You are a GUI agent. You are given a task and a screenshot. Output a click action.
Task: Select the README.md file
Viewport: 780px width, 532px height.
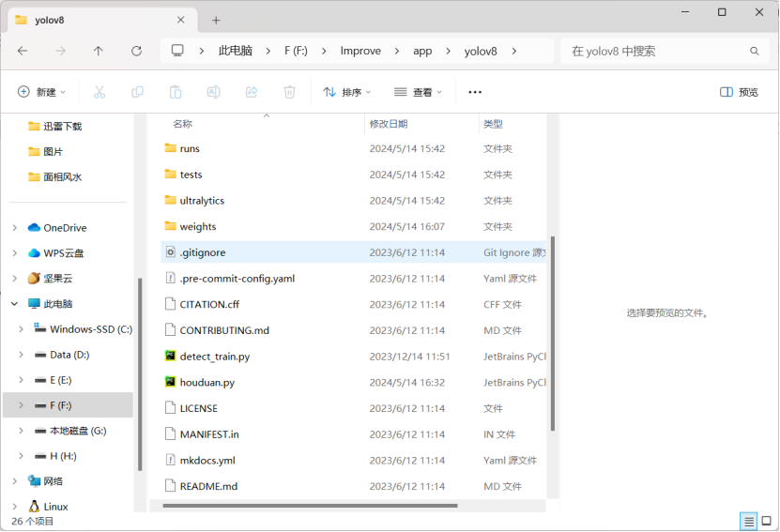pyautogui.click(x=353, y=486)
